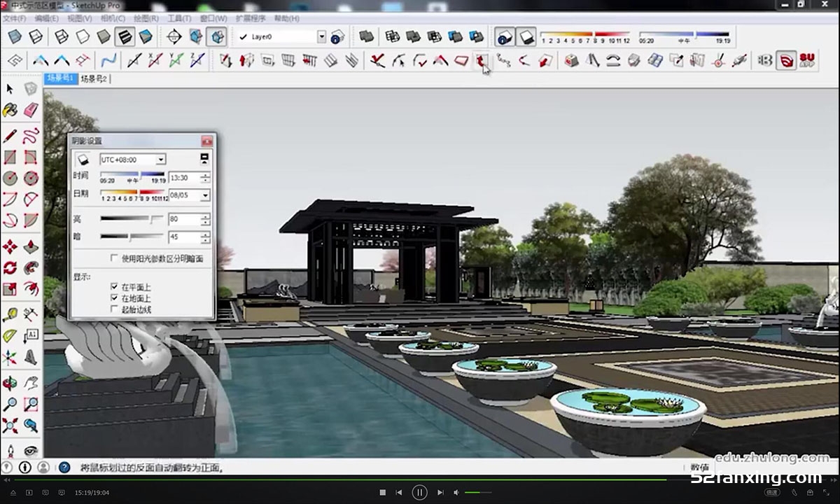Click the 13:30 time stepper arrows
Image resolution: width=840 pixels, height=504 pixels.
pos(205,178)
